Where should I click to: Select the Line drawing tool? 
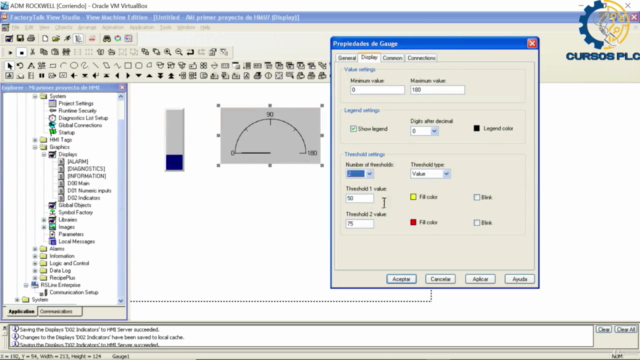(x=96, y=66)
